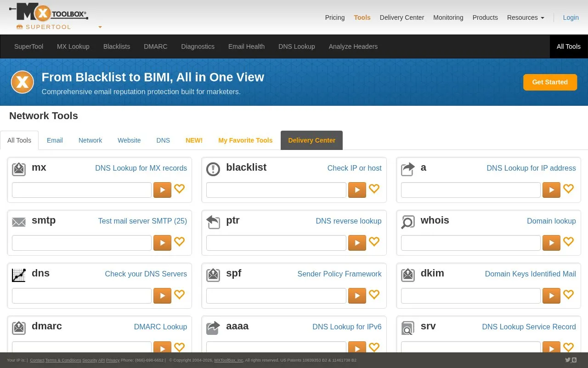Favorite the ptr tool heart
Screen dimensions: 588x368
pyautogui.click(x=374, y=241)
